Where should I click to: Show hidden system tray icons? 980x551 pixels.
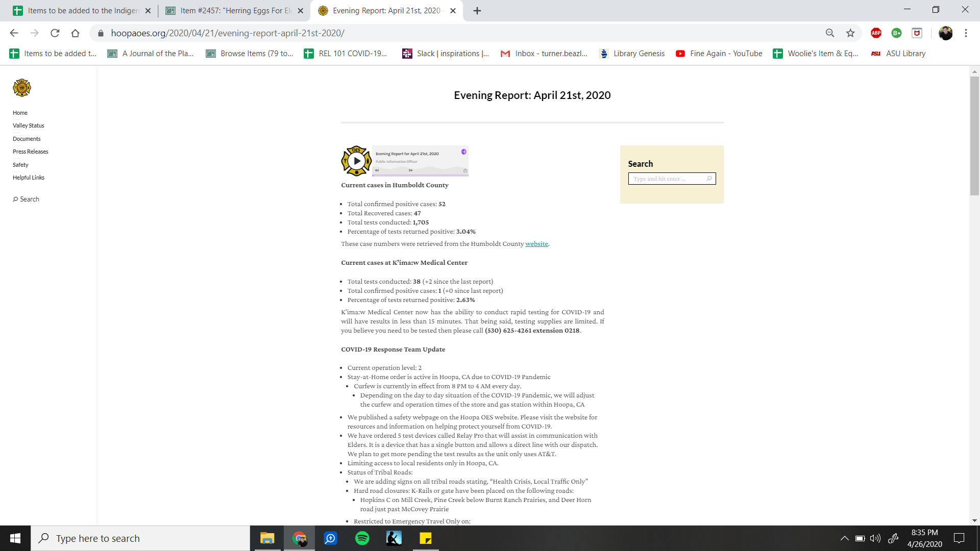click(844, 538)
